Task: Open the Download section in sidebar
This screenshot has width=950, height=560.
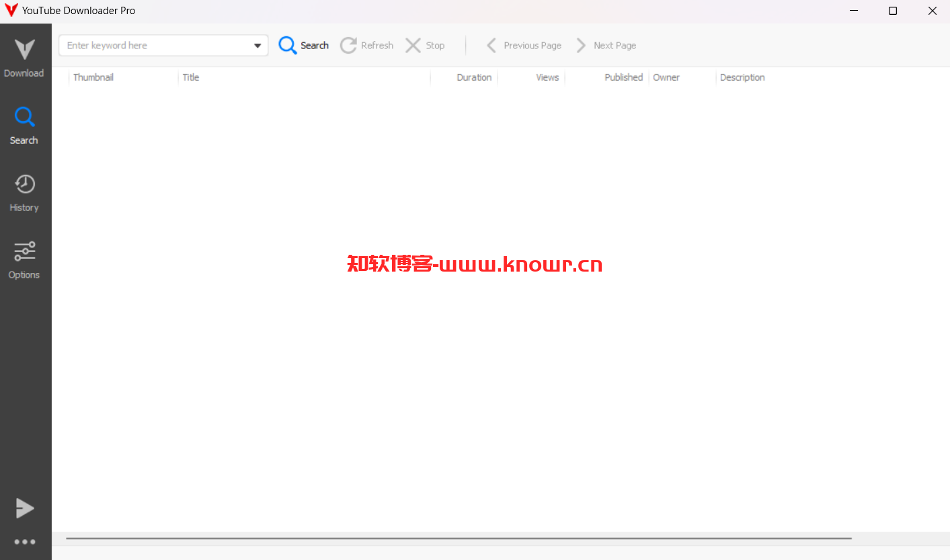Action: coord(24,58)
